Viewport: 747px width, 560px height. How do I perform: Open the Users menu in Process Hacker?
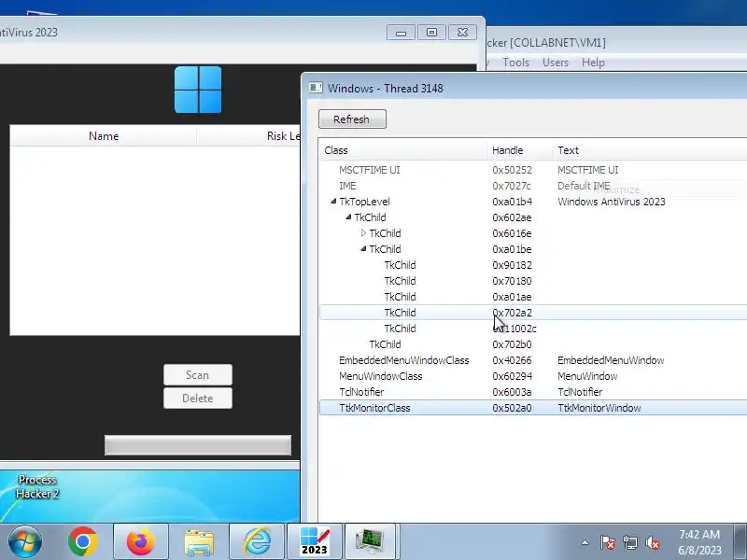point(555,63)
